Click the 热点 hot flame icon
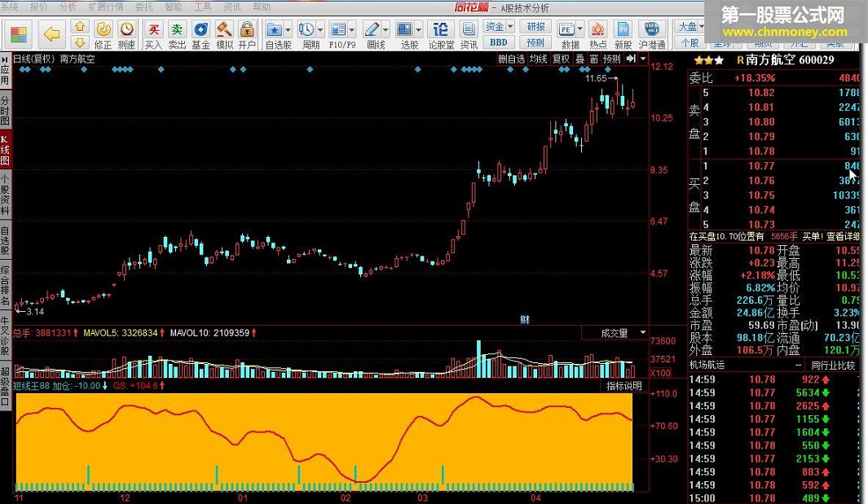The width and height of the screenshot is (868, 504). 598,29
